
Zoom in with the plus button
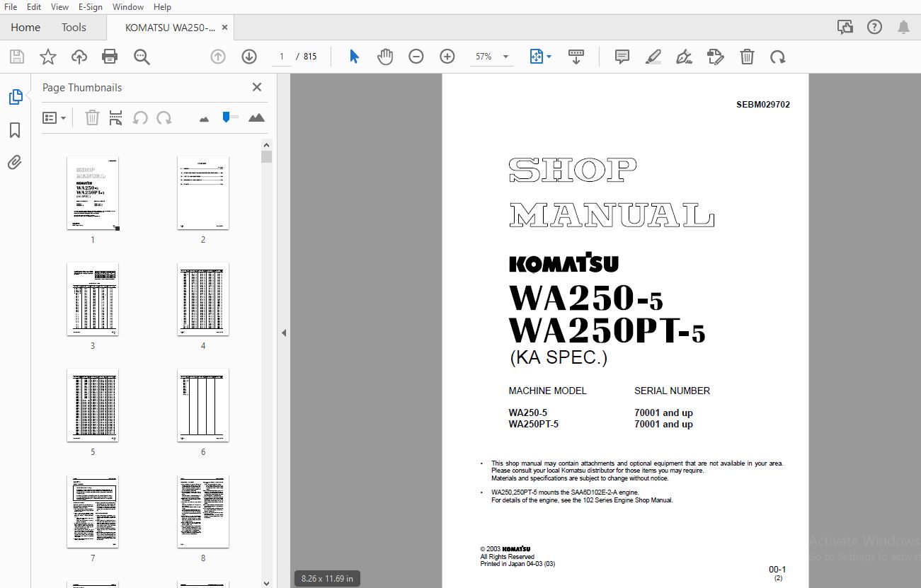point(447,57)
